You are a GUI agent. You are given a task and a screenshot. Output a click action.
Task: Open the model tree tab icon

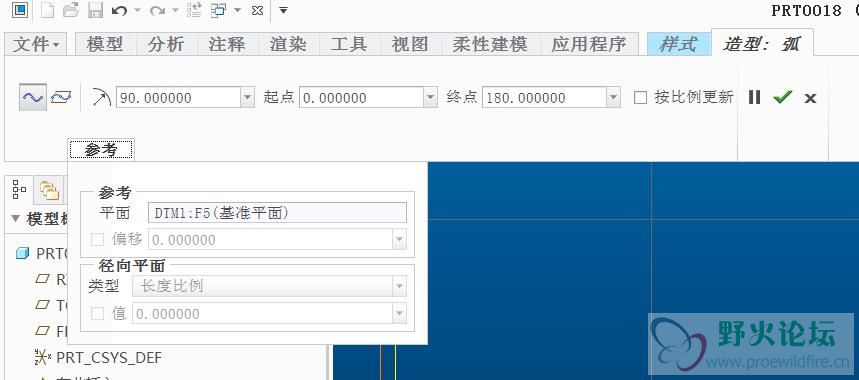pos(19,189)
